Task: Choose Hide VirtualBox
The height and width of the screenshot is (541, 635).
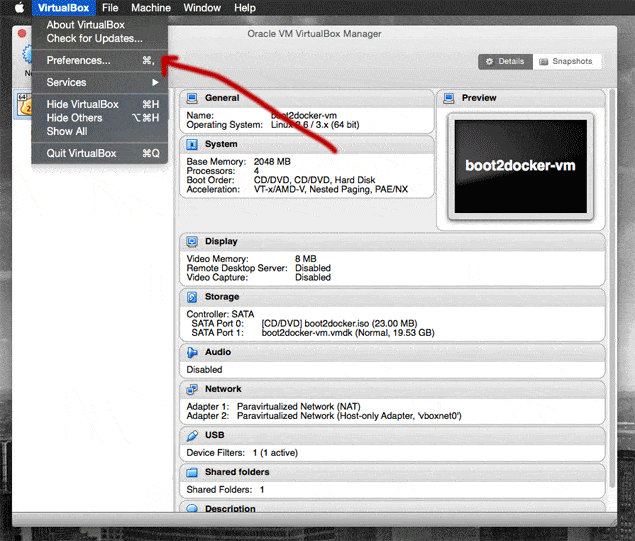Action: tap(100, 104)
